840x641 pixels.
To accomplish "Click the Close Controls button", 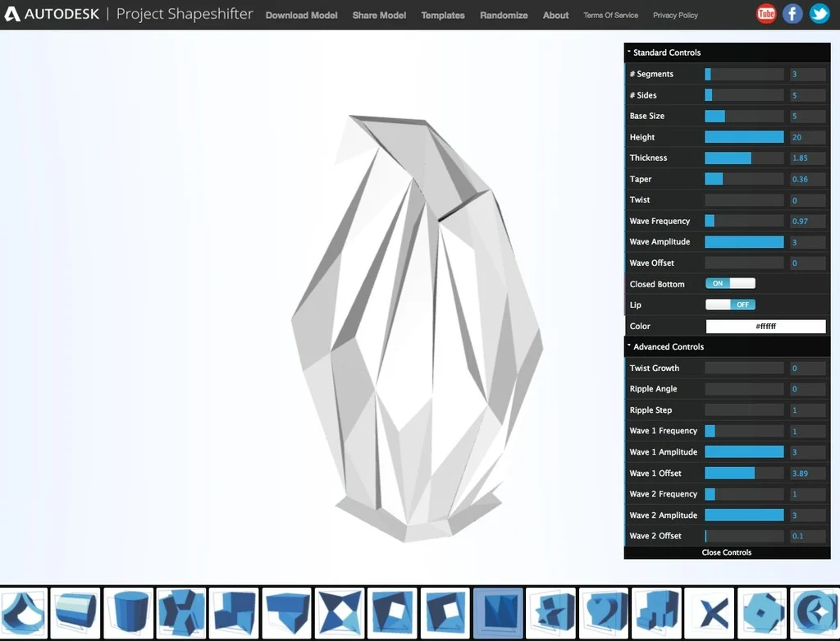I will [x=727, y=552].
